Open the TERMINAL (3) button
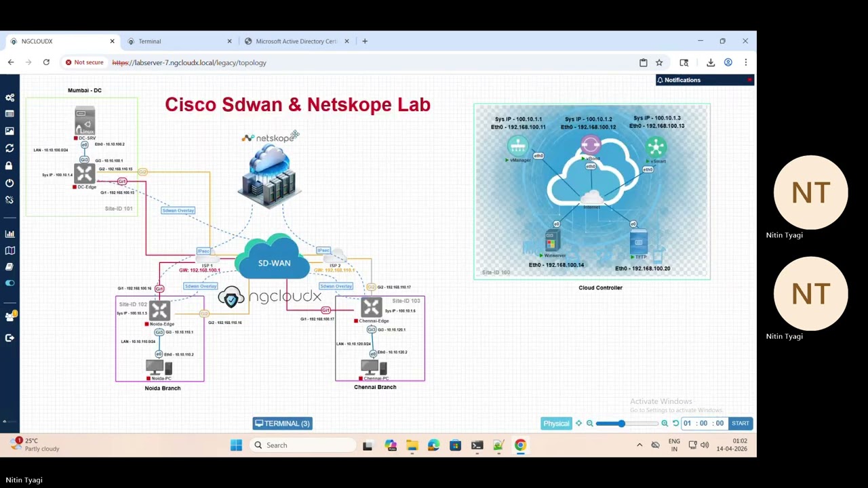The height and width of the screenshot is (488, 868). tap(282, 424)
